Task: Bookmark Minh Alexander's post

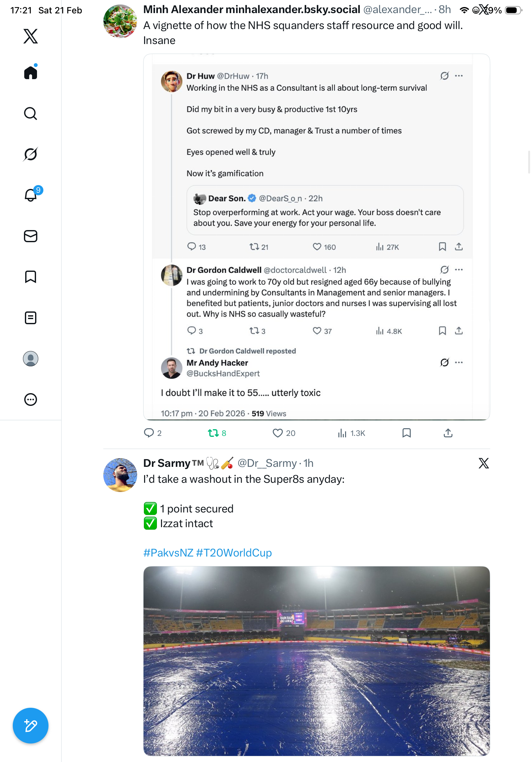Action: tap(407, 433)
